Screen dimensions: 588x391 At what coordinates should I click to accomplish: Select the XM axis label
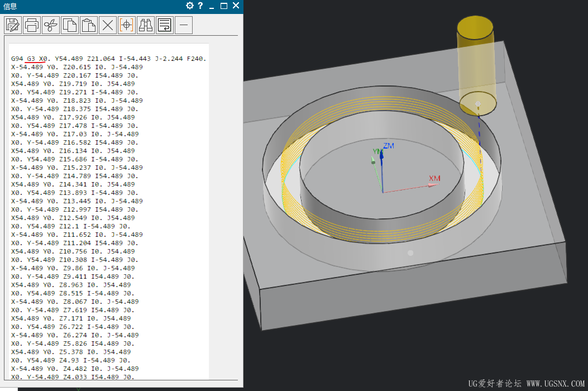click(x=434, y=178)
